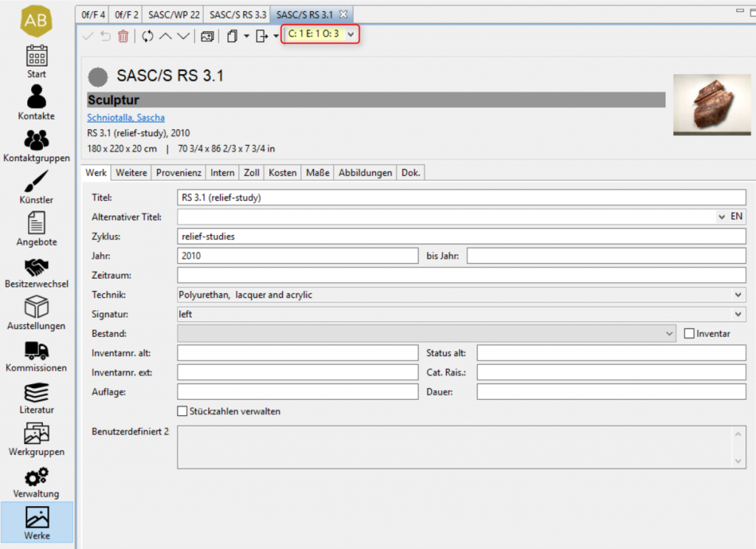The height and width of the screenshot is (549, 756).
Task: Switch to the Weitere tab
Action: [131, 173]
